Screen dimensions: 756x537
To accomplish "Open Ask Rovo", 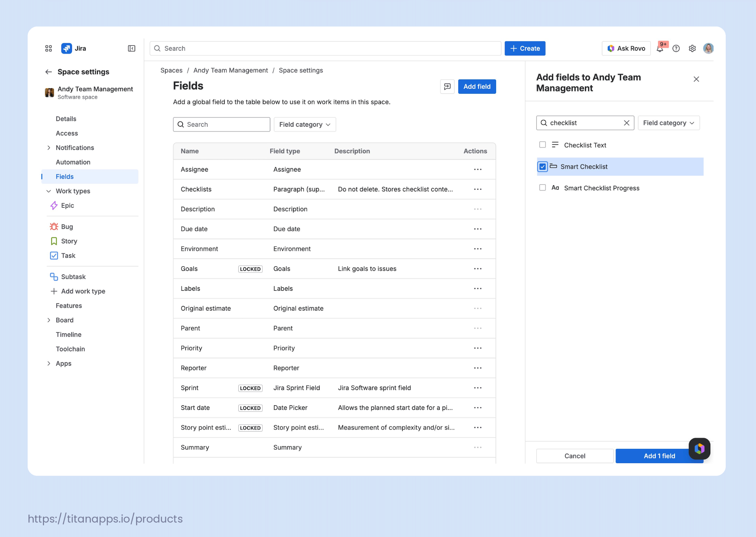I will (x=626, y=48).
